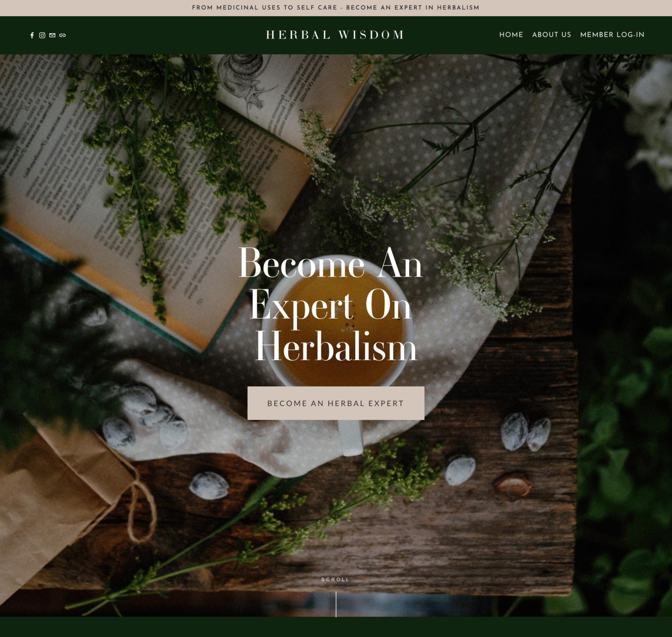The width and height of the screenshot is (672, 637).
Task: Click the Herbal Wisdom site logo
Action: pyautogui.click(x=335, y=35)
